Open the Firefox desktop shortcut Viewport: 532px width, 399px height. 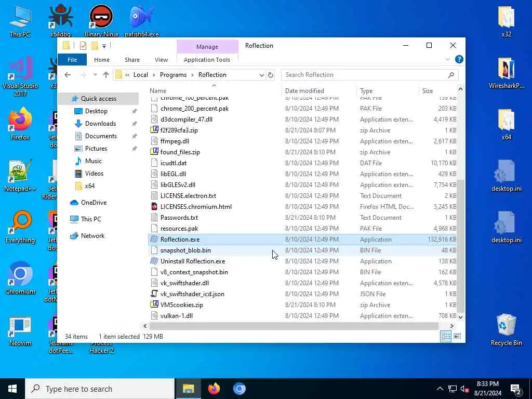tap(20, 124)
